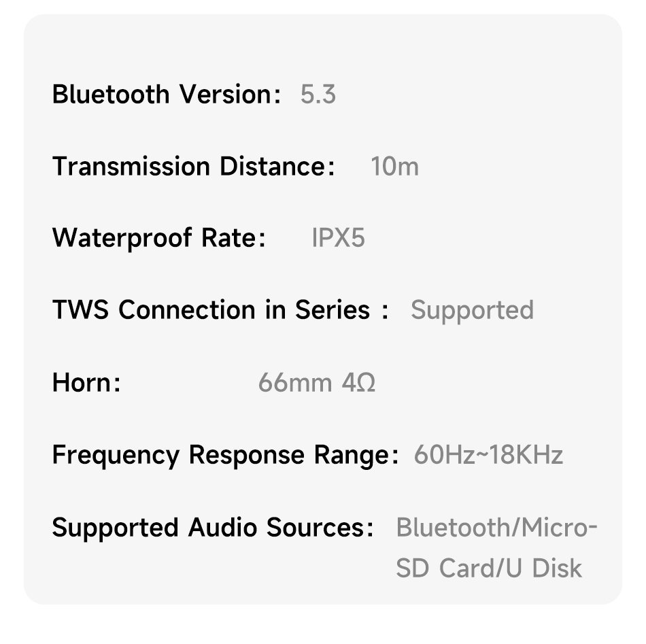
Task: Click the Waterproof Rate label
Action: coord(158,239)
